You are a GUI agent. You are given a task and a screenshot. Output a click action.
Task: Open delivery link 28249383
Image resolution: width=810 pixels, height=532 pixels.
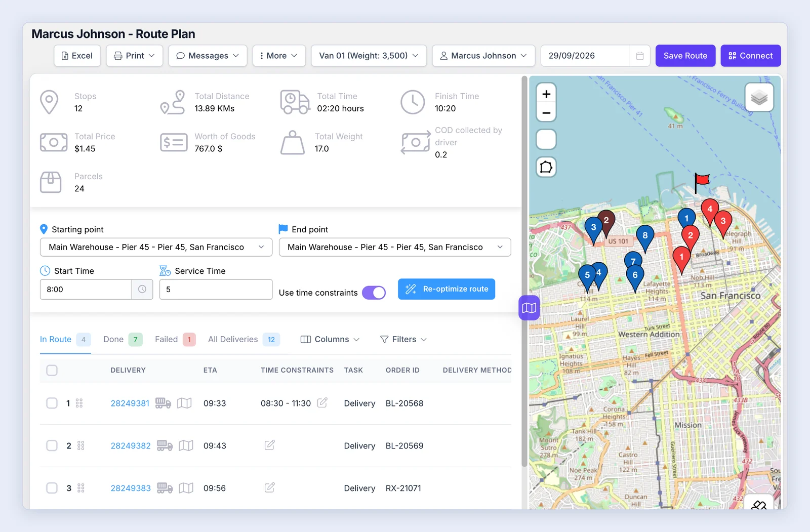(131, 488)
